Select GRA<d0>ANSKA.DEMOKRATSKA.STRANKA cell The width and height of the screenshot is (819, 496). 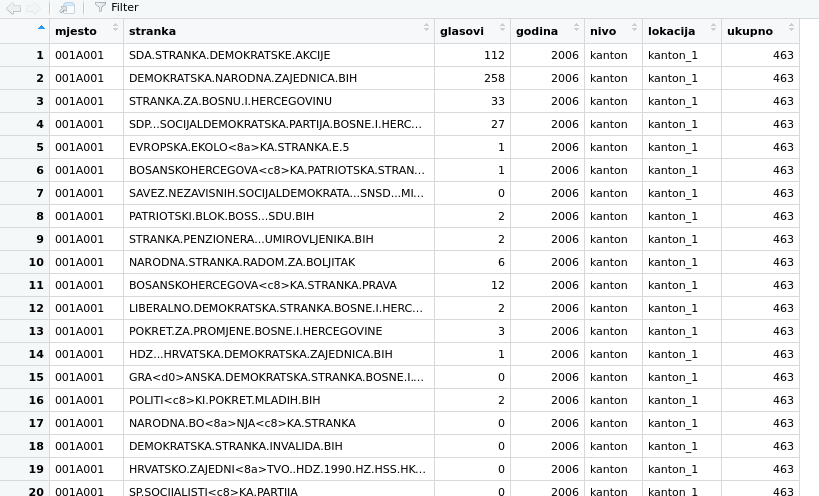pyautogui.click(x=279, y=377)
